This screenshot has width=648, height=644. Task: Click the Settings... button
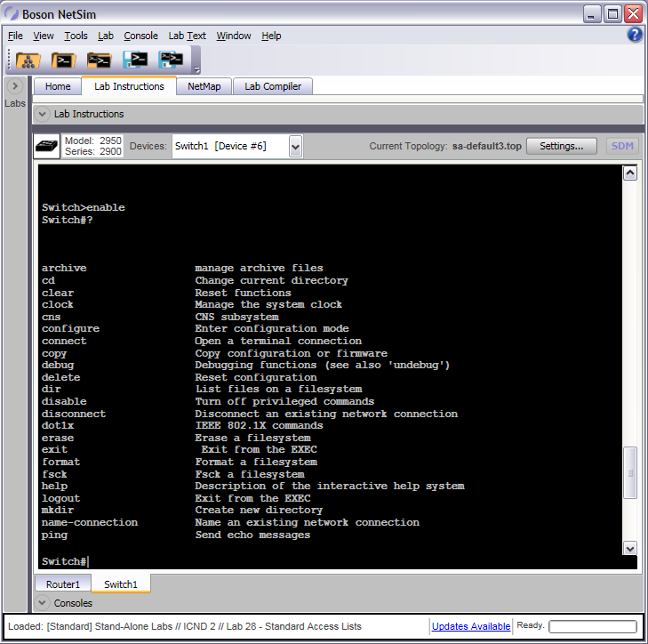(561, 146)
